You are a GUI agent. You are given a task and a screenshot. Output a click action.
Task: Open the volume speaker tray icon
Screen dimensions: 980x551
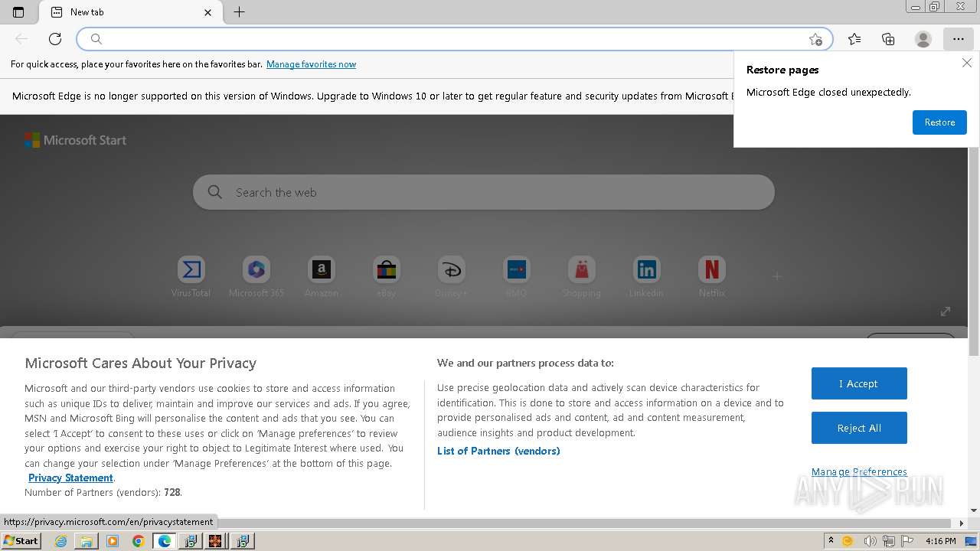pyautogui.click(x=871, y=541)
